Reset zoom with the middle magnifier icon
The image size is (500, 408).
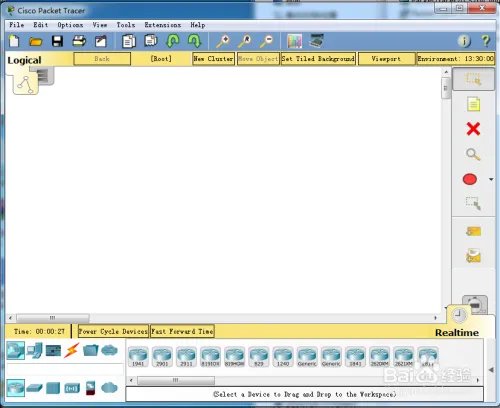pyautogui.click(x=245, y=41)
